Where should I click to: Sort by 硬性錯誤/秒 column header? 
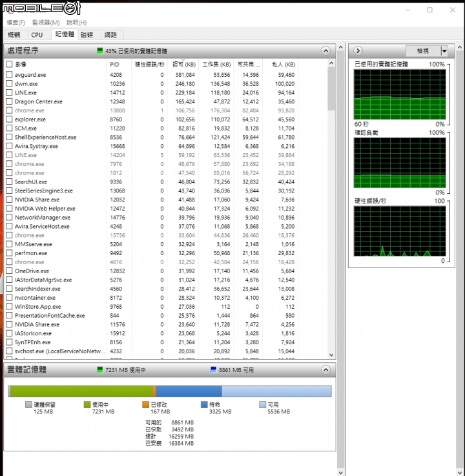(x=149, y=65)
